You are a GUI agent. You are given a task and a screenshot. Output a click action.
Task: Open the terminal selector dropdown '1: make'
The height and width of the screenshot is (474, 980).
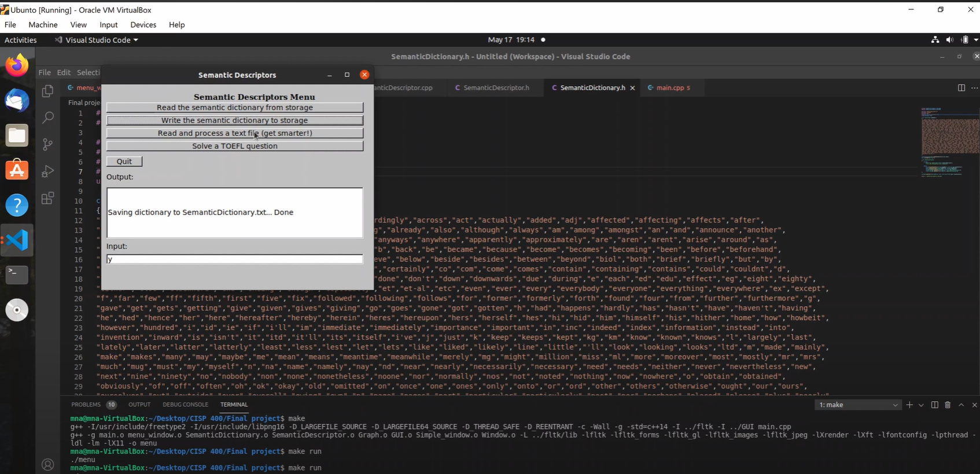pos(857,405)
